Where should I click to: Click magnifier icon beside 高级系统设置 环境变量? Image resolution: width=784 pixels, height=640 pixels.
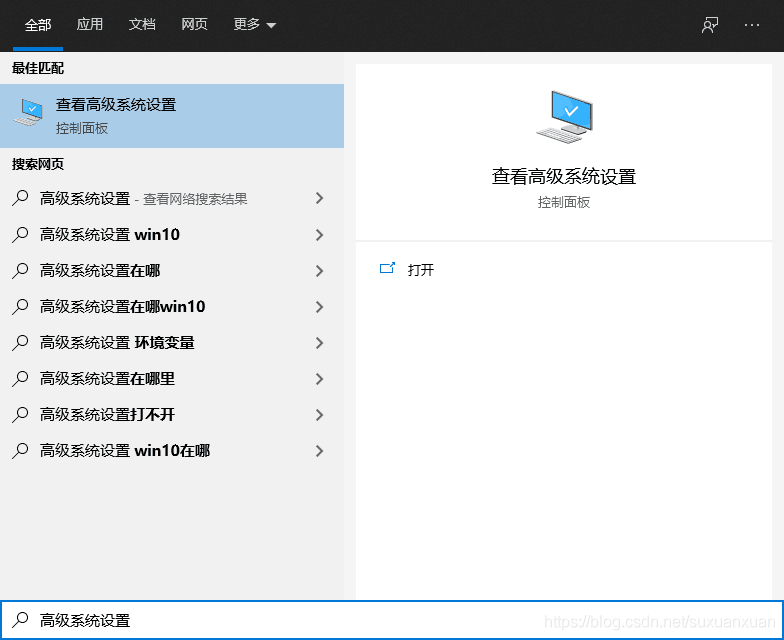[20, 342]
